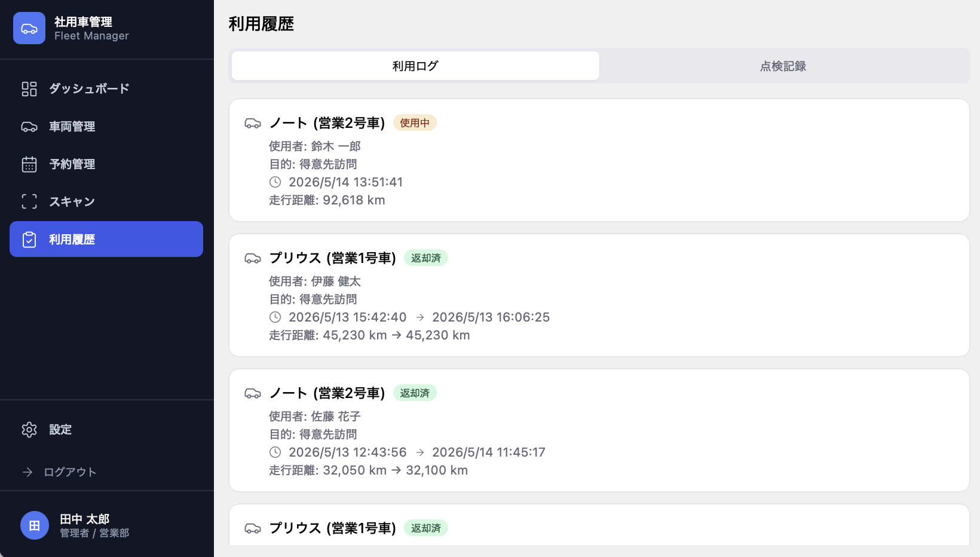The height and width of the screenshot is (557, 980).
Task: Click title ノート (営業2号車) on 使用中 card
Action: pos(327,123)
